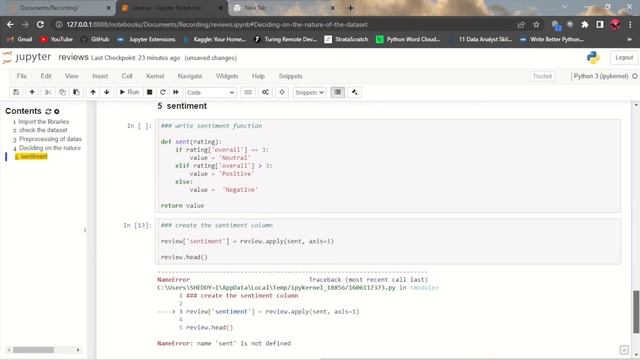Move selected cell up arrow
This screenshot has height=360, width=640.
pos(93,92)
